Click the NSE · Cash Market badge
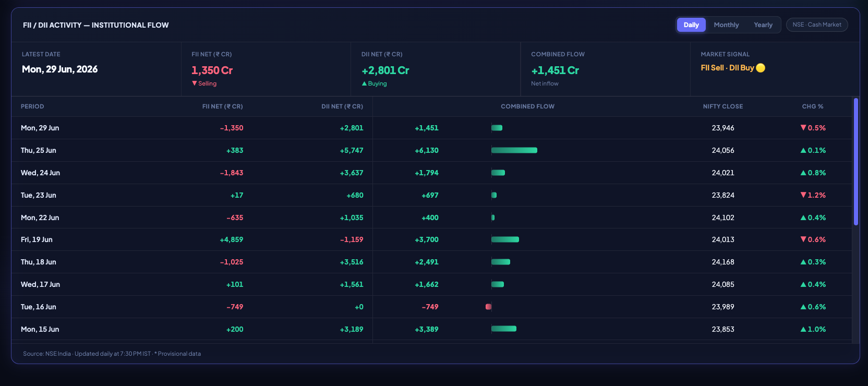868x386 pixels. (x=817, y=25)
